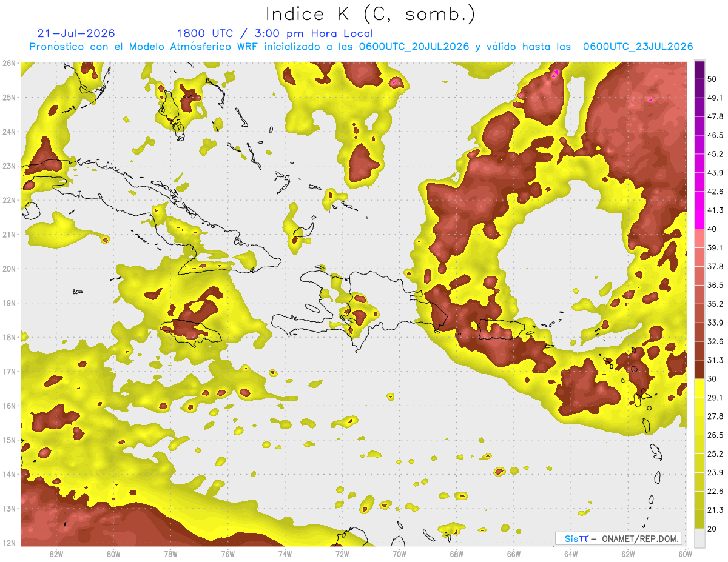Click the latitude label '14N'

8,474
